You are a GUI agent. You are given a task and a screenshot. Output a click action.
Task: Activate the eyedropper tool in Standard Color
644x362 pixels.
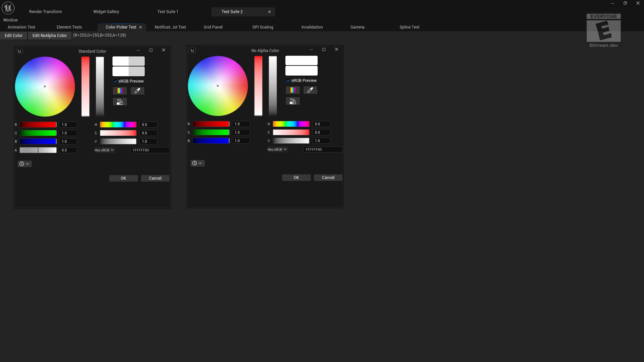tap(137, 91)
